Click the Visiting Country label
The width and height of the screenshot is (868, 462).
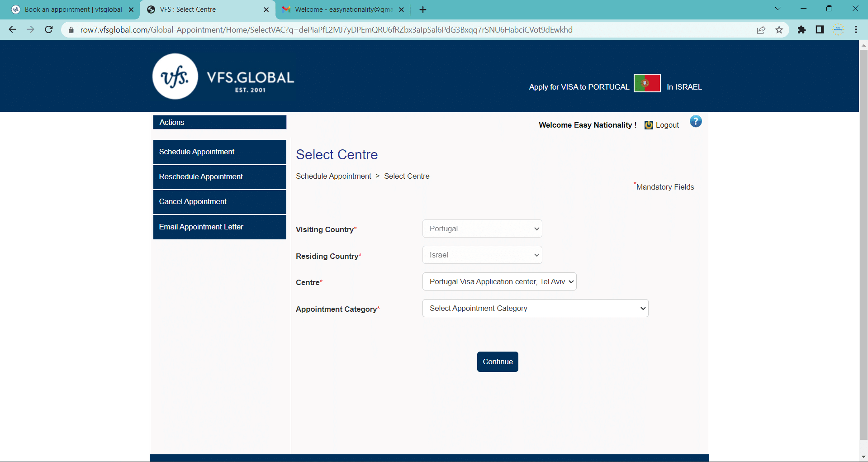click(x=326, y=229)
